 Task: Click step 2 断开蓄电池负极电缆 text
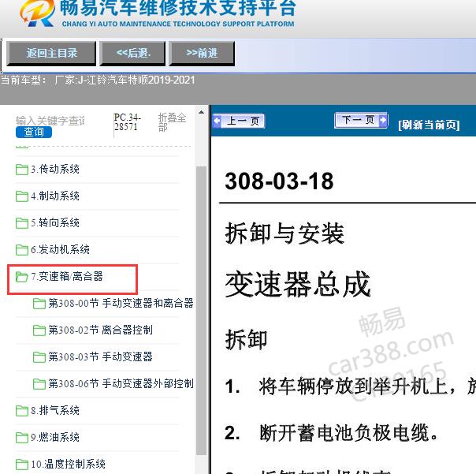(x=348, y=433)
